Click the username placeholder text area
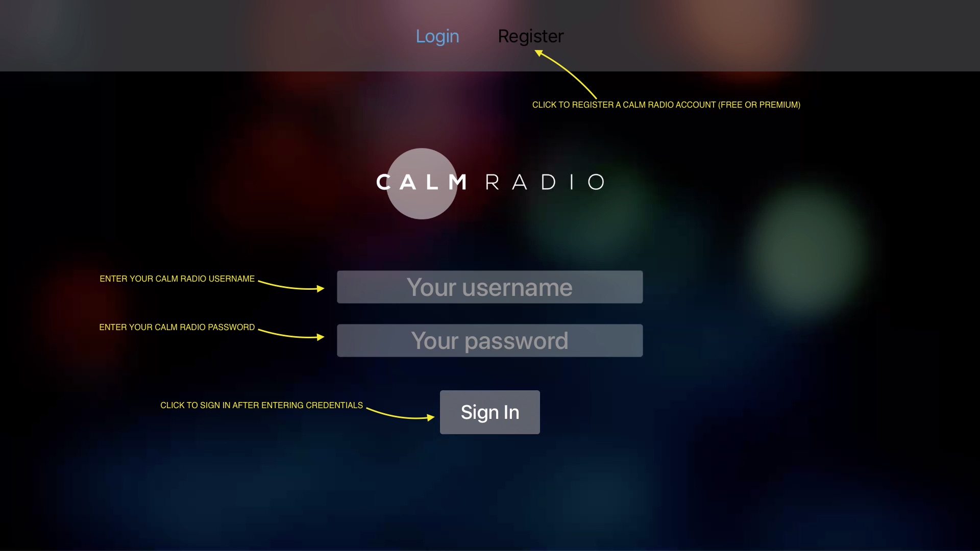 (x=489, y=287)
